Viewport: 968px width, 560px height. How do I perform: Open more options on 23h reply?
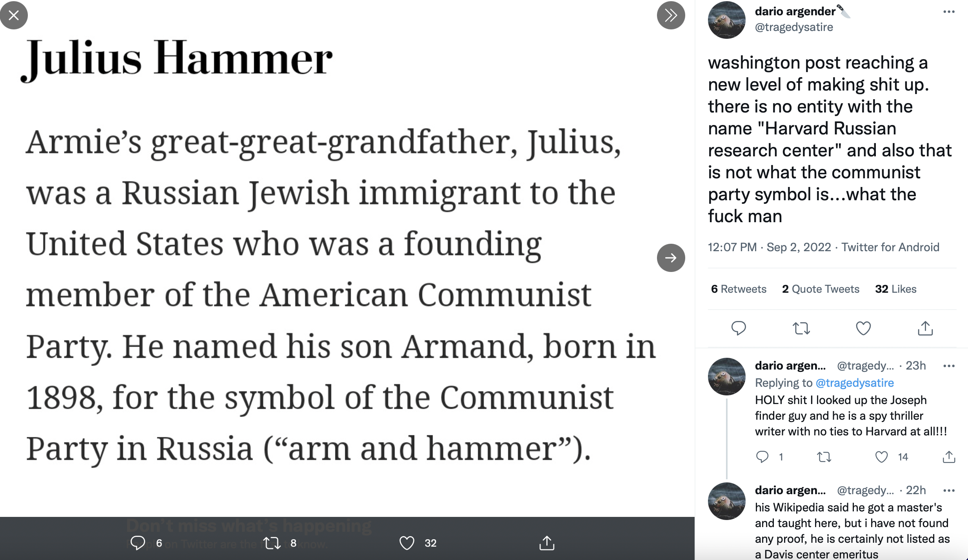coord(949,366)
